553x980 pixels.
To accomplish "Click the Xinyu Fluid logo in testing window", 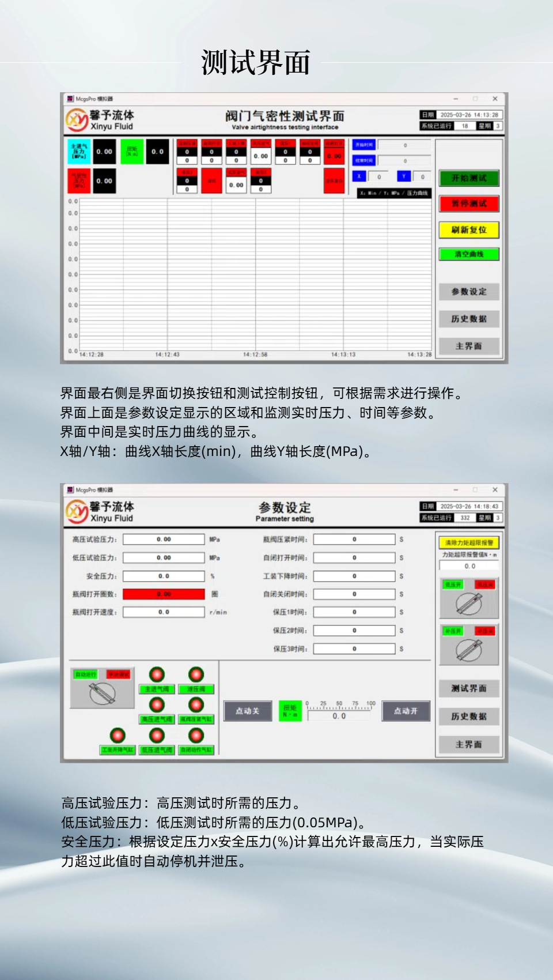I will pos(100,120).
